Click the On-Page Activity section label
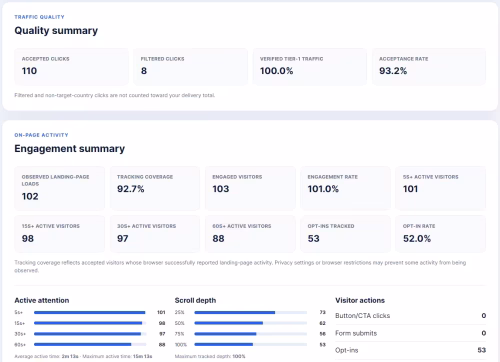Screen dimensions: 500x362 41,135
